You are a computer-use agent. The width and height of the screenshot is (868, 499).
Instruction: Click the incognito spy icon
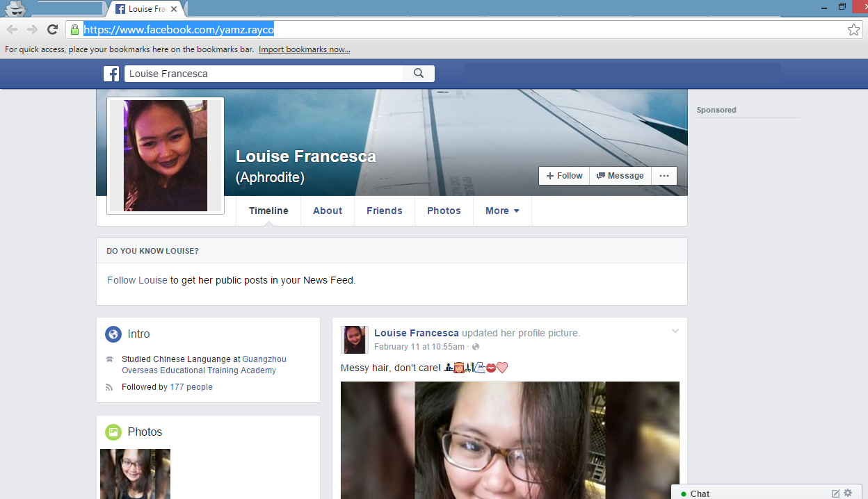pyautogui.click(x=15, y=9)
